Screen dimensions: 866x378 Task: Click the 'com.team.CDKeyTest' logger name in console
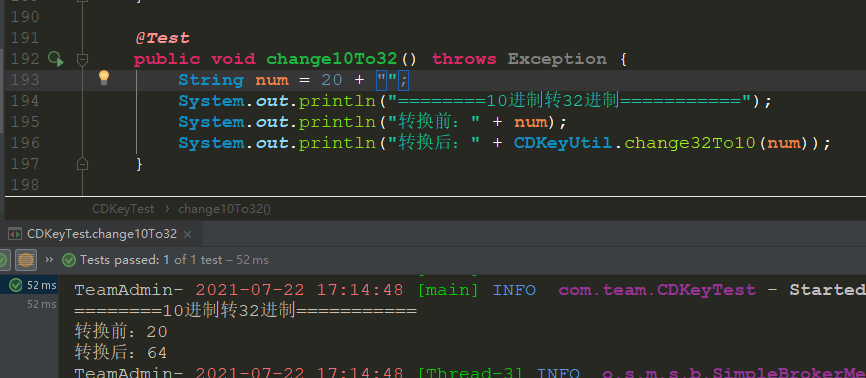click(657, 290)
